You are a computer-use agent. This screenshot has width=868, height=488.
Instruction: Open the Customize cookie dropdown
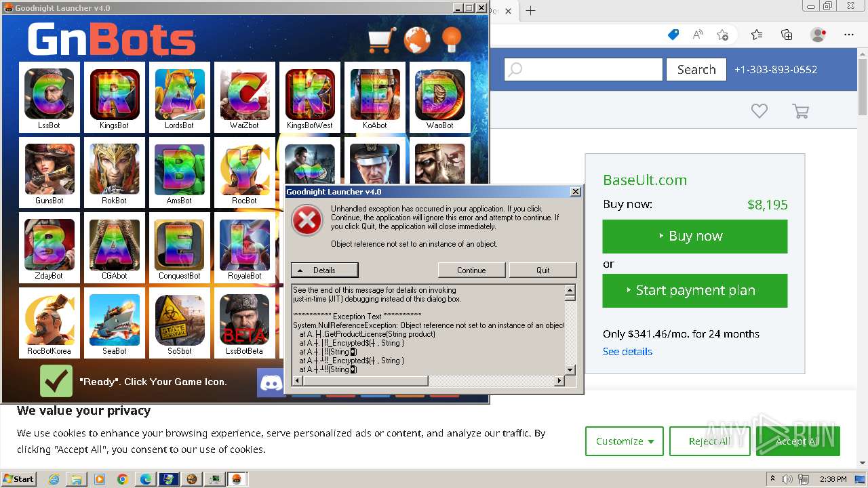click(625, 441)
